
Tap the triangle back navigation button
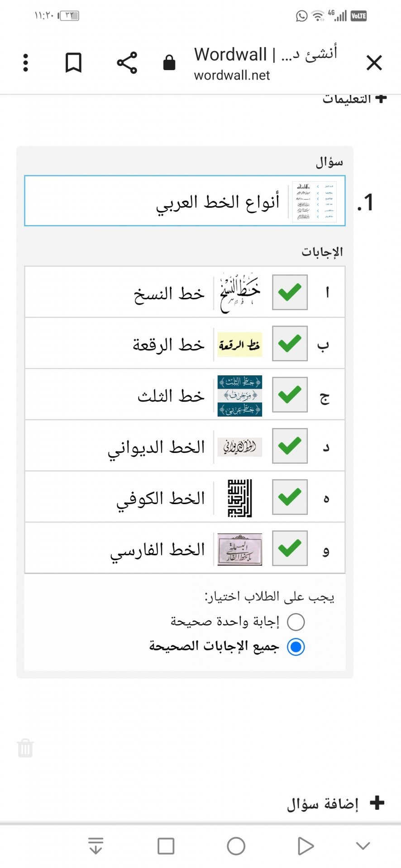pyautogui.click(x=306, y=846)
